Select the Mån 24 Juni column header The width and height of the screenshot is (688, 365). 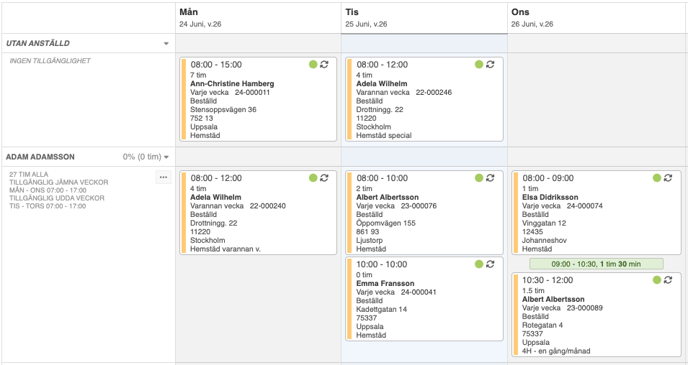point(258,18)
